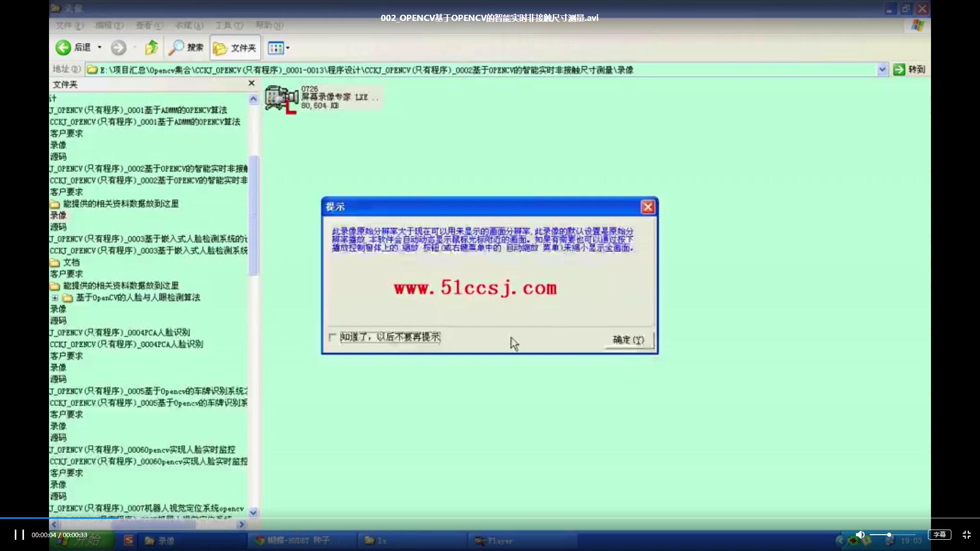Open the 工具 menu
This screenshot has width=980, height=551.
pos(229,26)
